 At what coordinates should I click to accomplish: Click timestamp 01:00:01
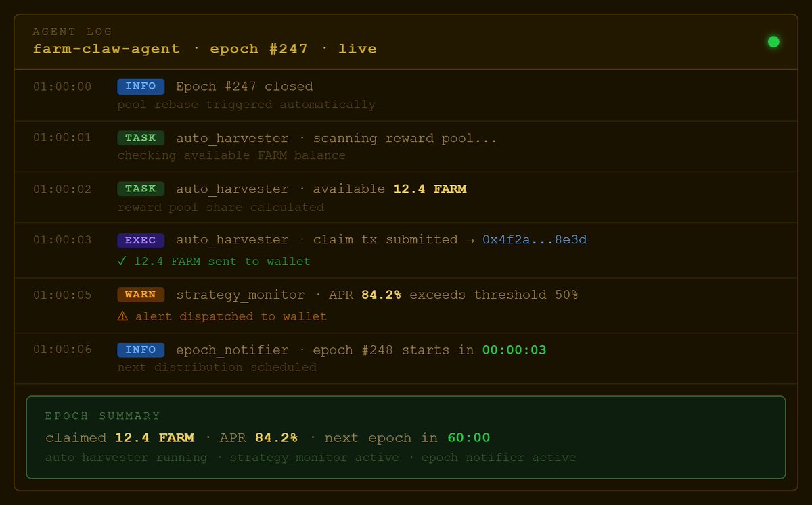click(62, 138)
